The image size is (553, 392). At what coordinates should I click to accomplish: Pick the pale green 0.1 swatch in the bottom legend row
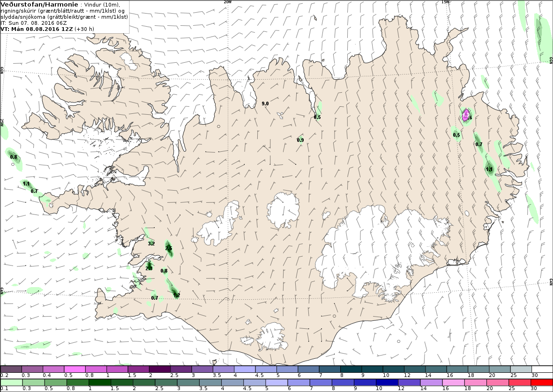(x=11, y=382)
